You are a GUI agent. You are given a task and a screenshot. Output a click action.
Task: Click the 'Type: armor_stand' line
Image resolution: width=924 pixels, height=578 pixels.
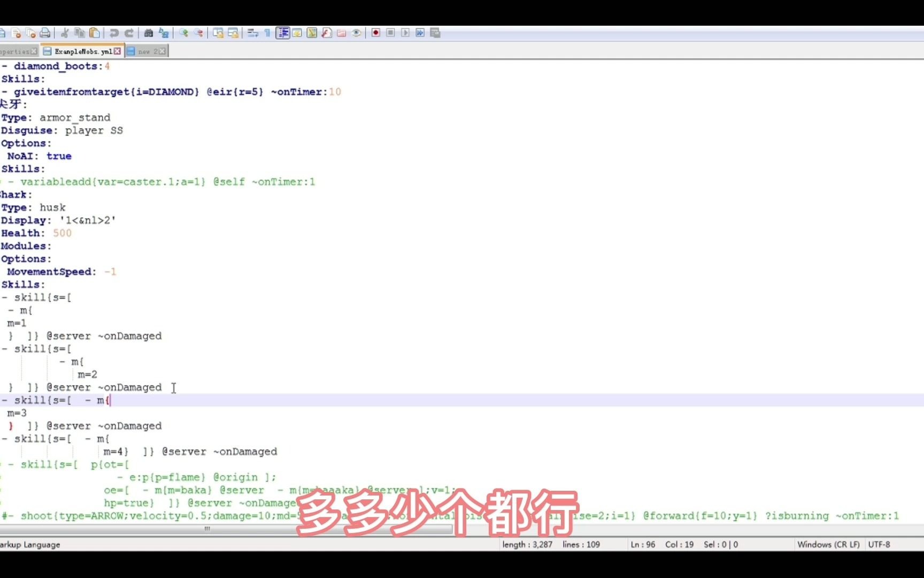56,118
